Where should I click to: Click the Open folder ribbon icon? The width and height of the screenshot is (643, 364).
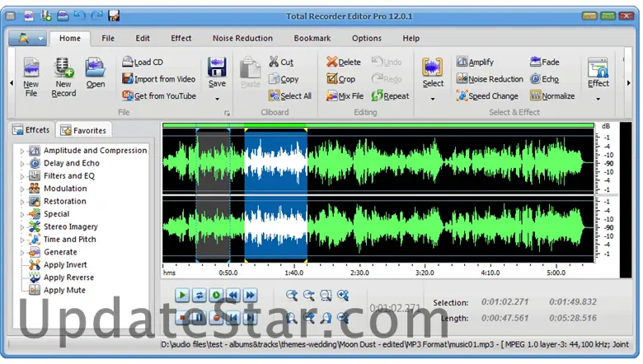coord(95,72)
